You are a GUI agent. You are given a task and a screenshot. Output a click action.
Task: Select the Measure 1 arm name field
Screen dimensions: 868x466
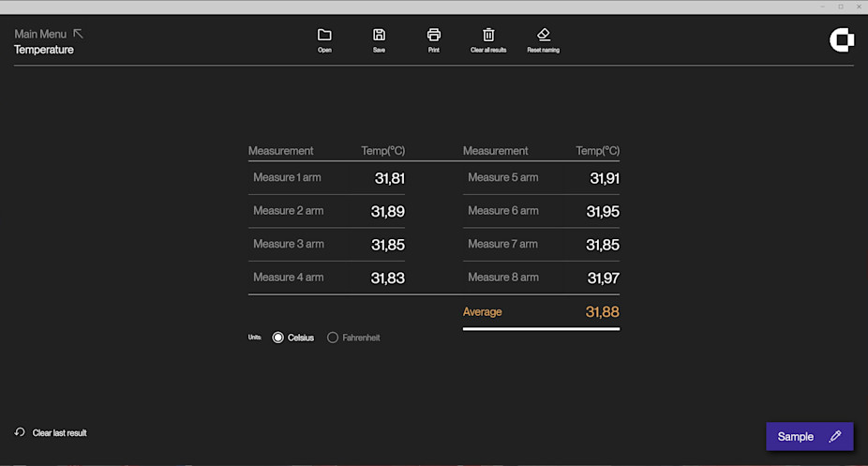(x=287, y=177)
